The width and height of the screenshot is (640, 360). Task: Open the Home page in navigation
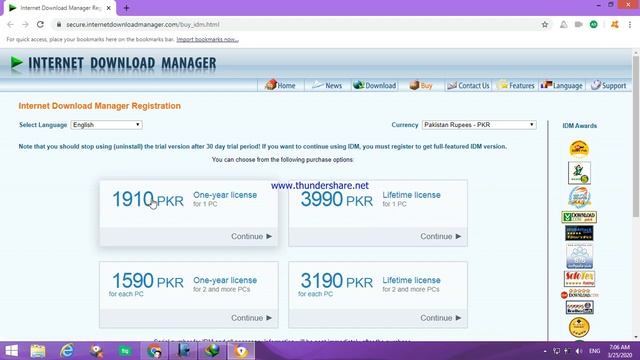(280, 85)
